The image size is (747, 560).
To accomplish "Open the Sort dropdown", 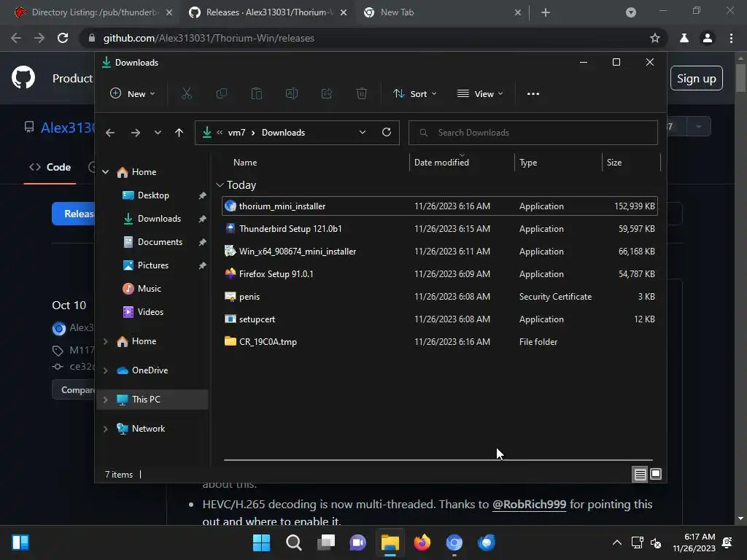I will [x=414, y=94].
